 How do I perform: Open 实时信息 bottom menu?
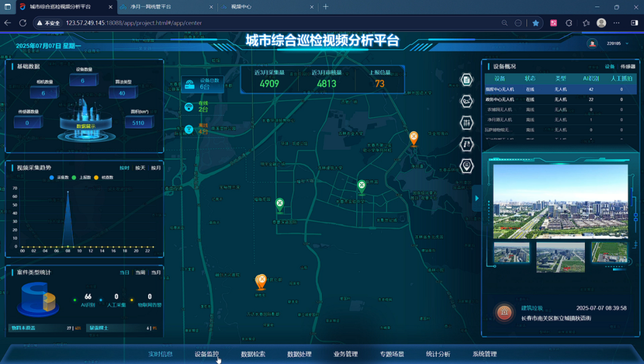(x=160, y=354)
